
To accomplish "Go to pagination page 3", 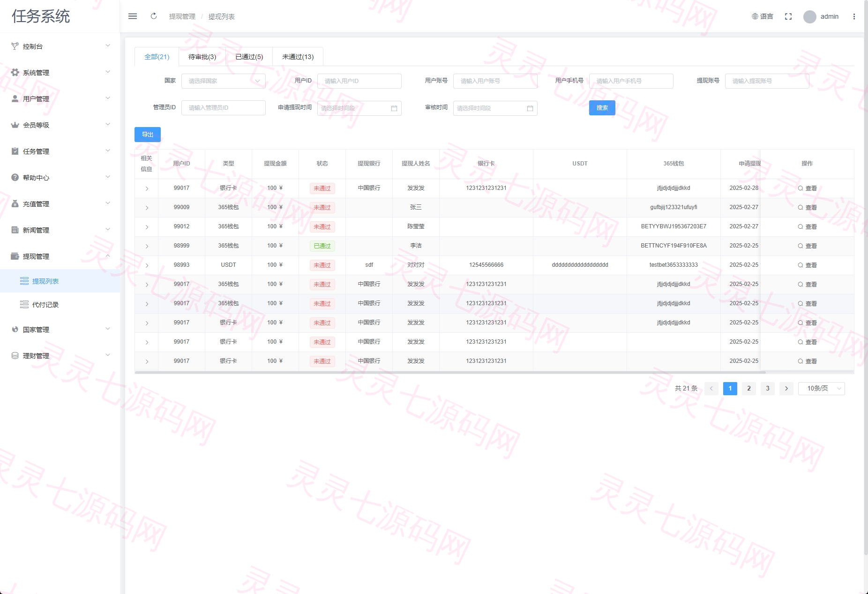I will click(768, 388).
